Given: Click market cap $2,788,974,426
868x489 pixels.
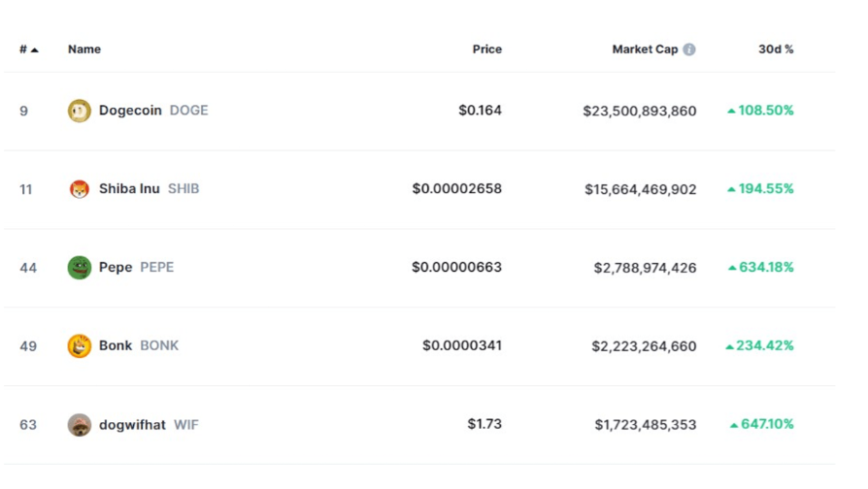Looking at the screenshot, I should [x=645, y=269].
